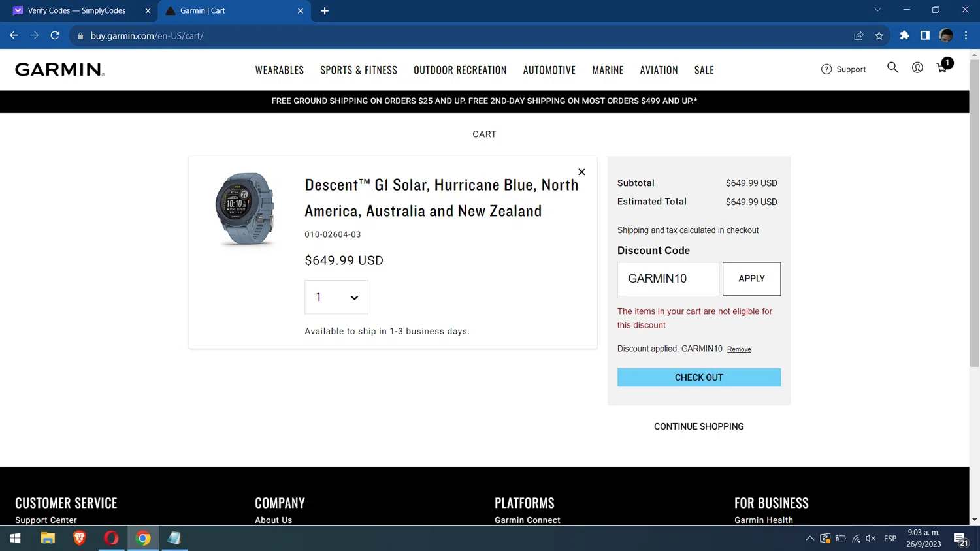Share this page from address bar
Screen dimensions: 980x551
[858, 36]
